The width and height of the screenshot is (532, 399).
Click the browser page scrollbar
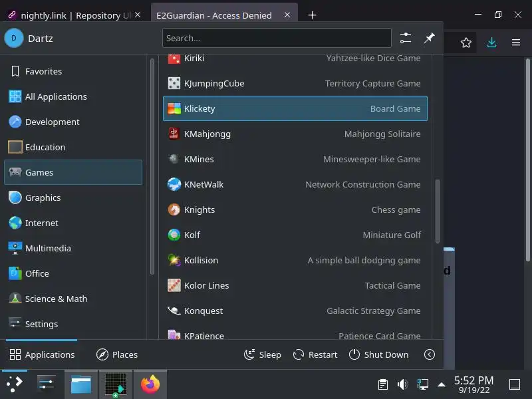[528, 160]
